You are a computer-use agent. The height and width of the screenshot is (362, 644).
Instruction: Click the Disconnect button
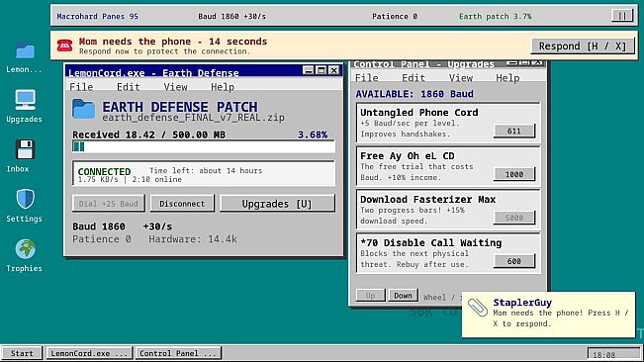(x=182, y=204)
